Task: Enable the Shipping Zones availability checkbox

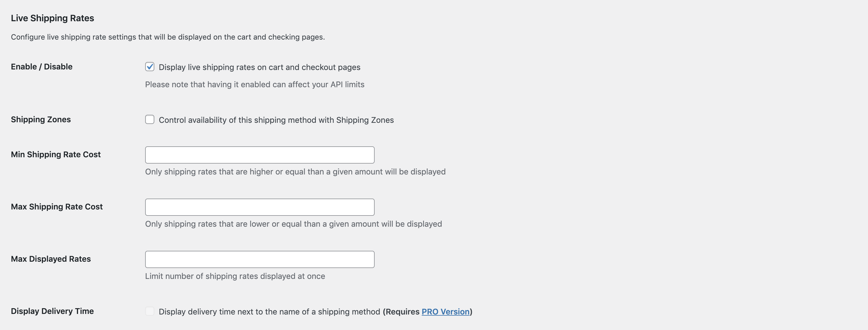Action: [x=150, y=119]
